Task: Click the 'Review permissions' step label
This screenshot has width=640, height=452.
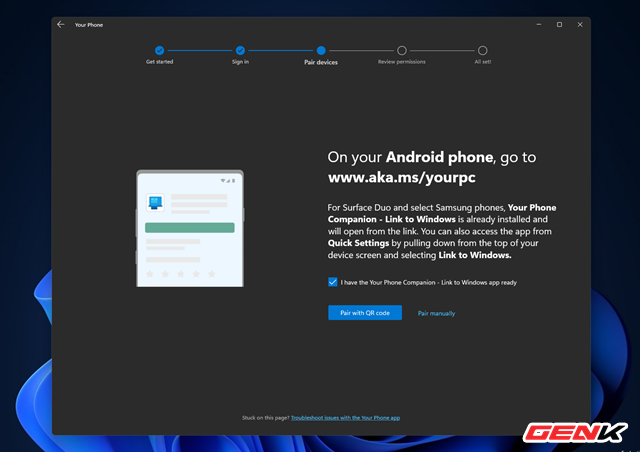Action: (402, 62)
